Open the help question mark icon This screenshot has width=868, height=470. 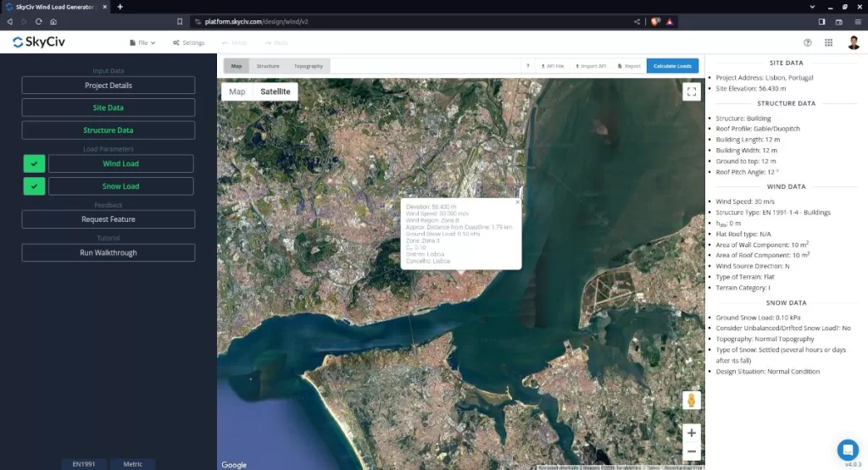808,42
